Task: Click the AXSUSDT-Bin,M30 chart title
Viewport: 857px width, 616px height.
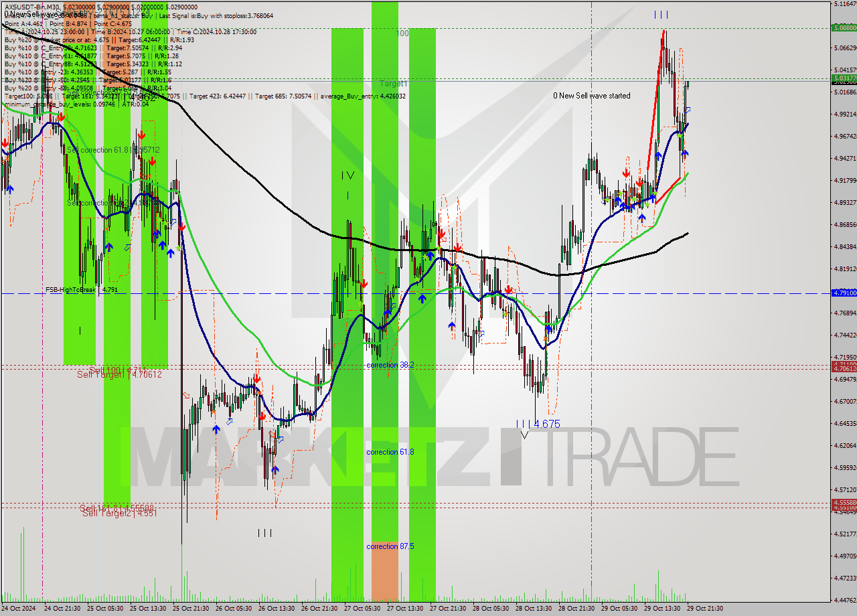Action: click(x=33, y=6)
